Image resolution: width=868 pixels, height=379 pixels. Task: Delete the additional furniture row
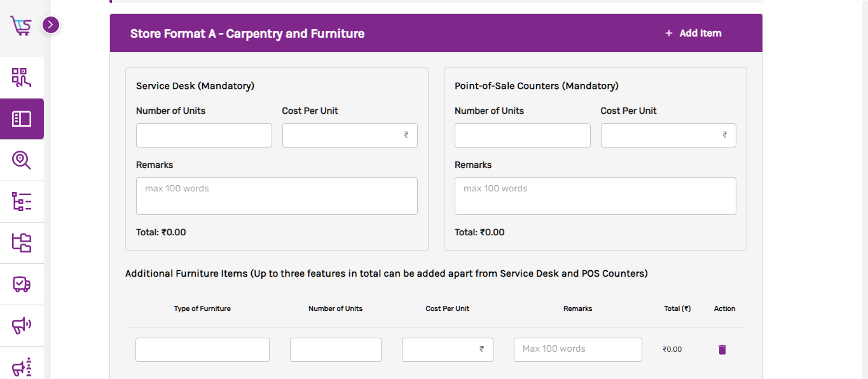click(722, 350)
